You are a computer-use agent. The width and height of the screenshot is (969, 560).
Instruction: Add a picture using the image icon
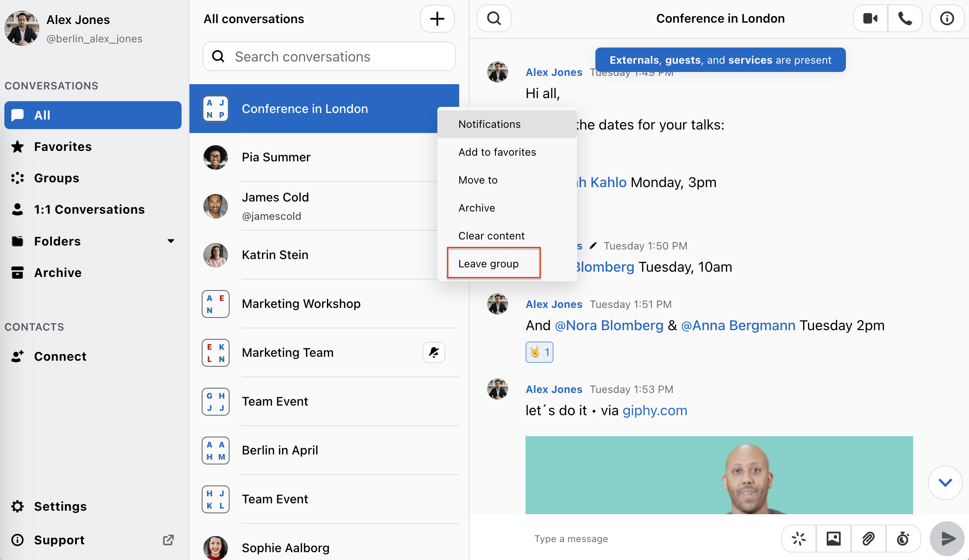pyautogui.click(x=834, y=539)
